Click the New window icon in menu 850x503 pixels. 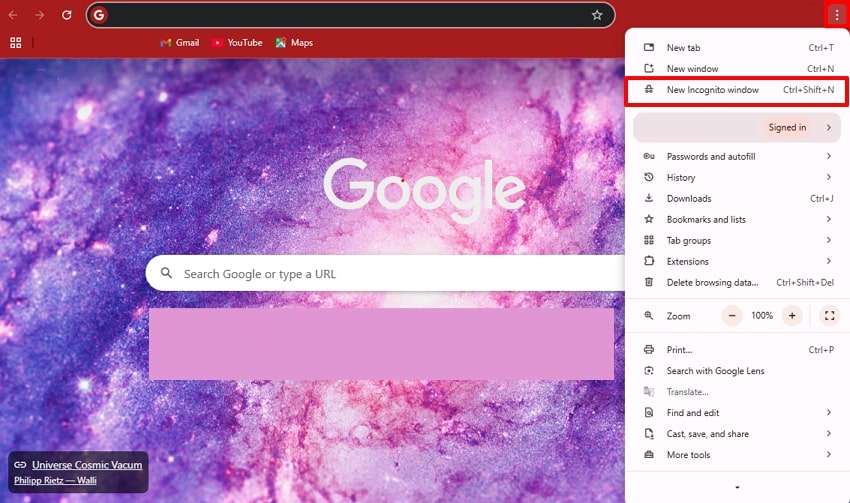648,69
